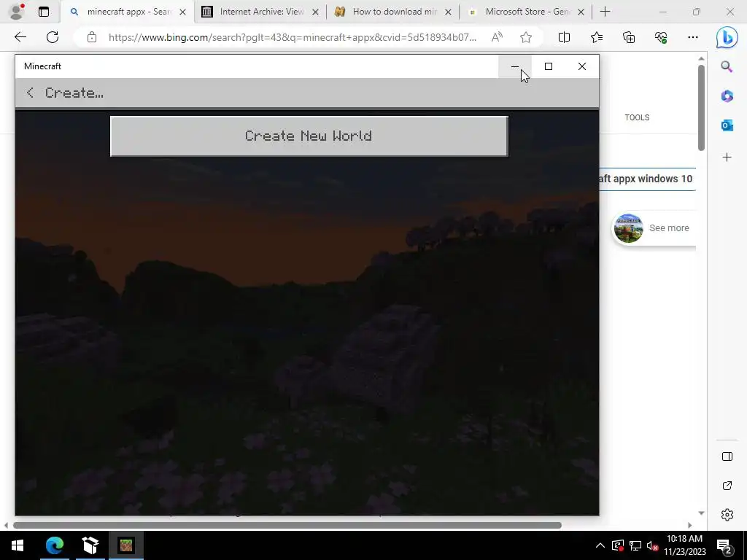Click the See more card
The height and width of the screenshot is (560, 747).
(x=654, y=228)
